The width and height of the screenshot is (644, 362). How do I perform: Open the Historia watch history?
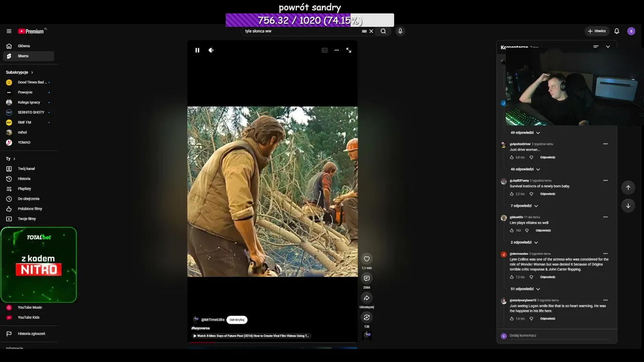pyautogui.click(x=29, y=178)
